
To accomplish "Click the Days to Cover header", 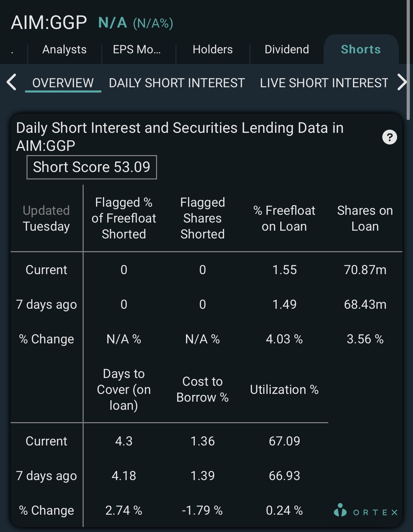I will coord(124,389).
